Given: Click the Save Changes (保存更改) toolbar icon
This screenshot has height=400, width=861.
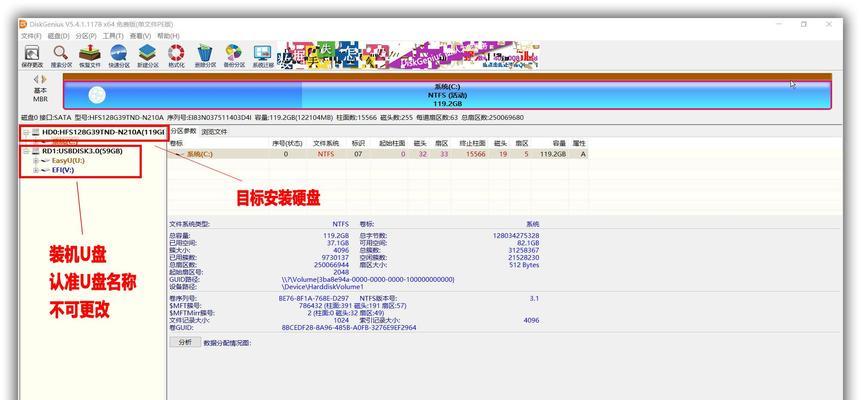Looking at the screenshot, I should coord(32,56).
